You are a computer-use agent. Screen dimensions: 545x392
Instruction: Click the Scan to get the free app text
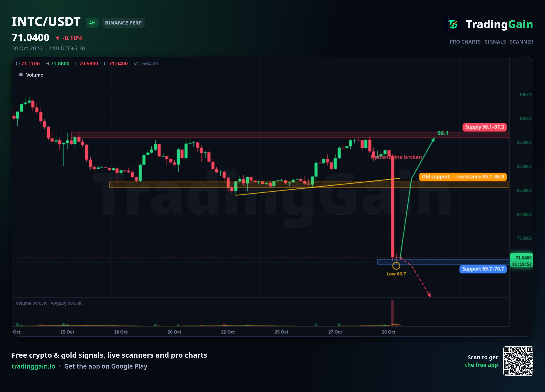click(x=481, y=361)
